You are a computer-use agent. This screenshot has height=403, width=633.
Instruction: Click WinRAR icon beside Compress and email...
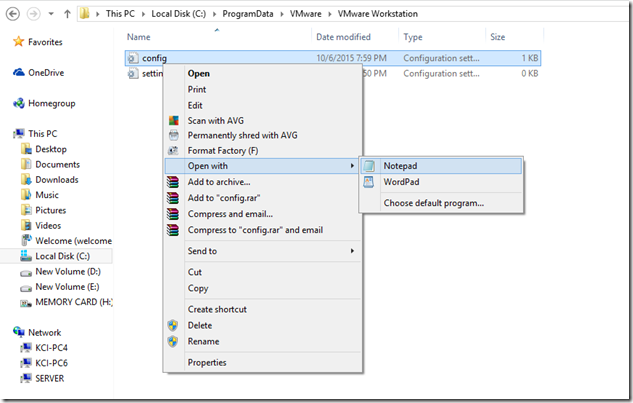[173, 214]
